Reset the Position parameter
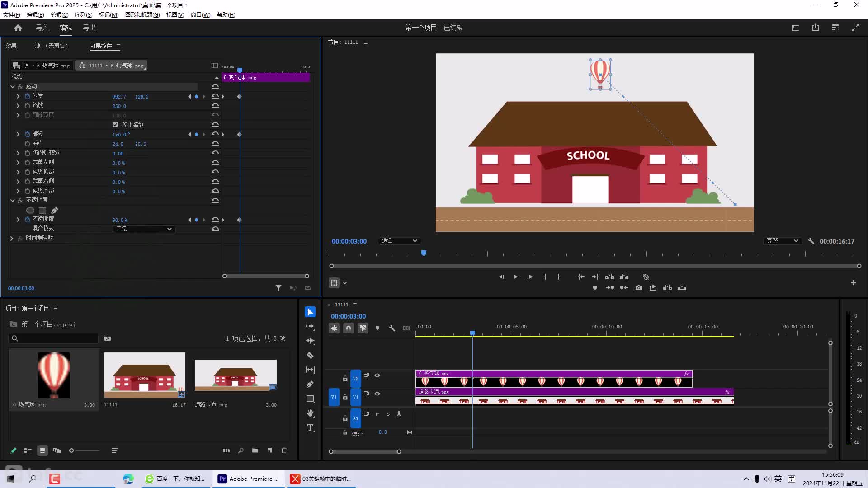 215,96
